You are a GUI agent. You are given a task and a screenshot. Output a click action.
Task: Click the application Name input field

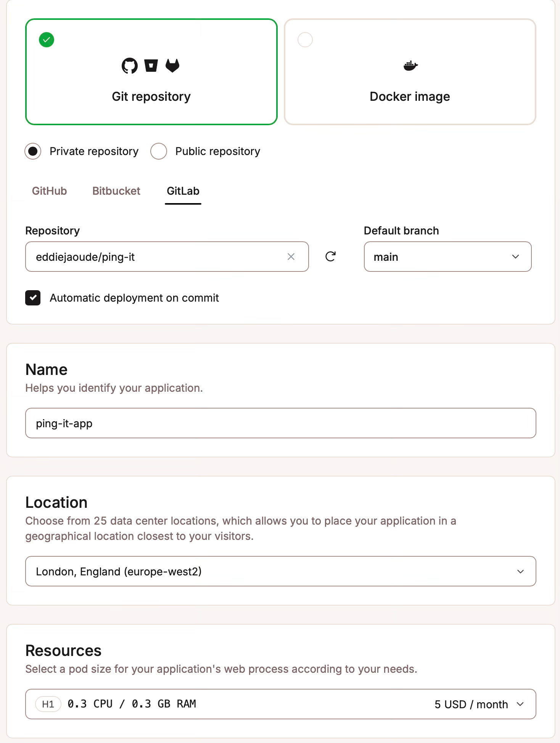click(x=280, y=423)
